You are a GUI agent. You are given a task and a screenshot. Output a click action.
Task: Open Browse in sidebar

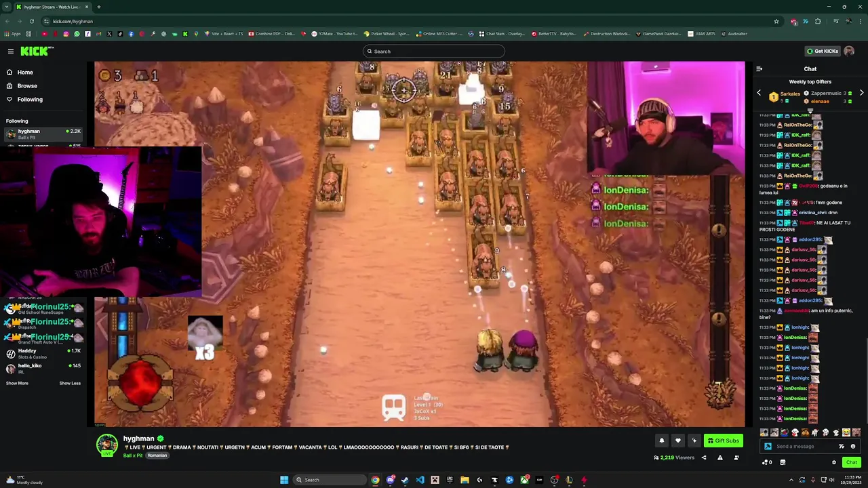point(27,85)
